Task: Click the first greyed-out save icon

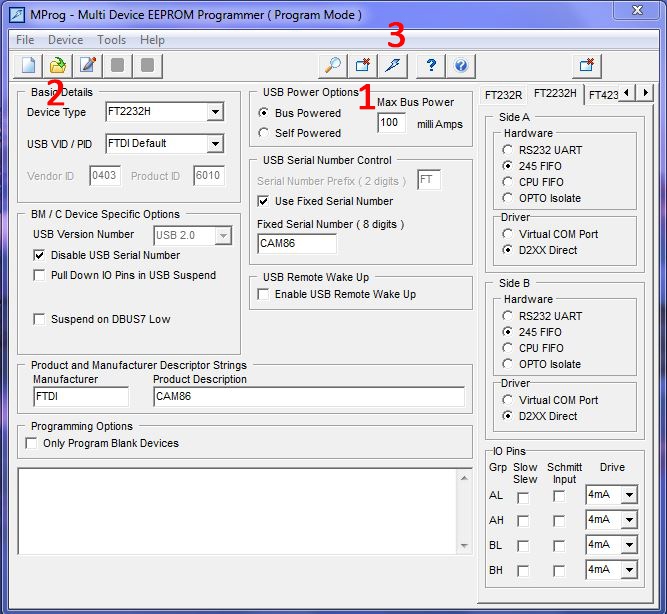Action: point(117,66)
